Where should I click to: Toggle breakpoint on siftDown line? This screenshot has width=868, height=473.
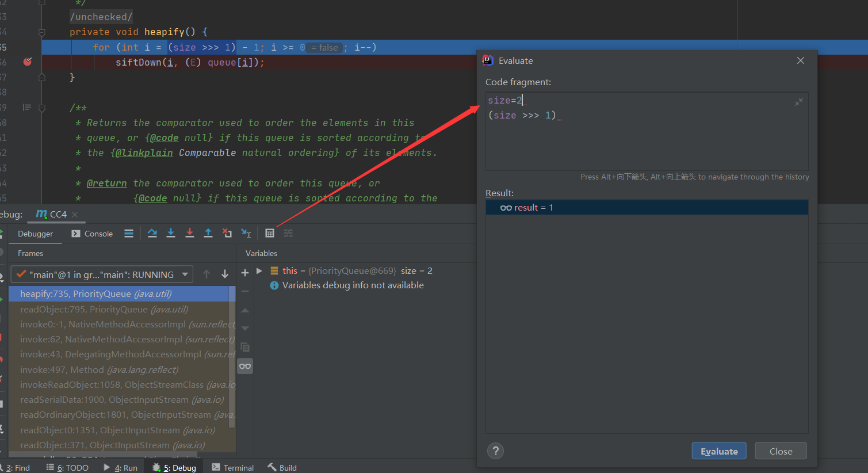point(27,62)
